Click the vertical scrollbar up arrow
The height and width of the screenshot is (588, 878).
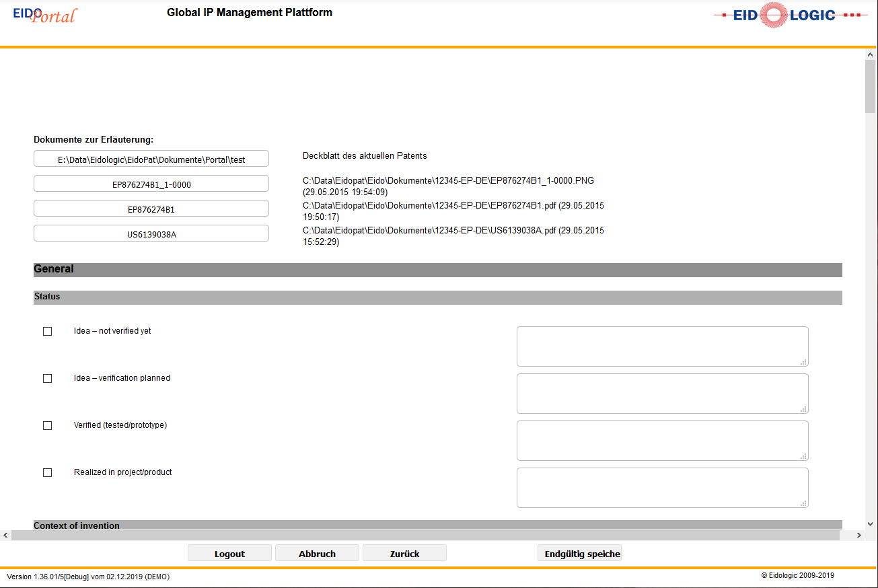click(x=871, y=54)
